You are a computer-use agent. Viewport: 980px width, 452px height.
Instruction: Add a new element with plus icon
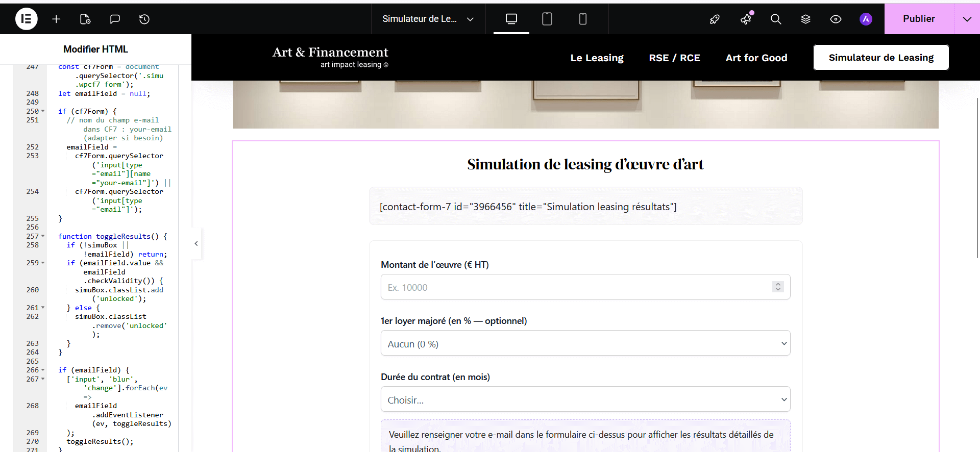56,19
